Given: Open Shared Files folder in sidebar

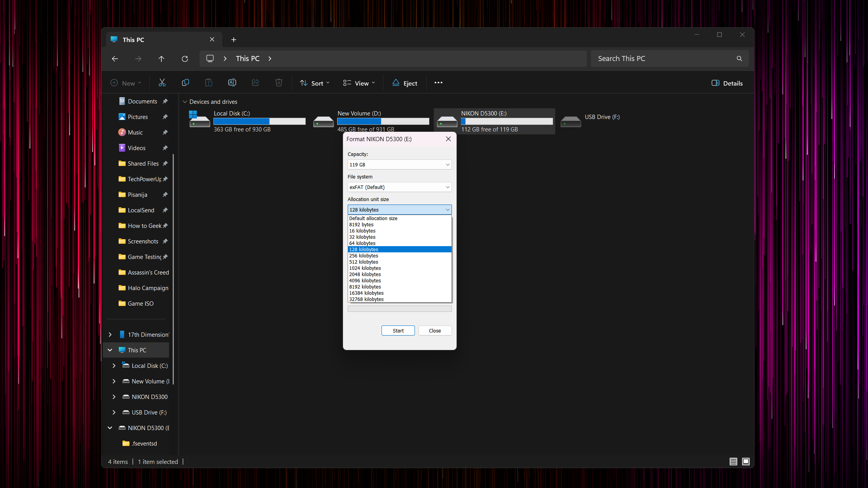Looking at the screenshot, I should pyautogui.click(x=143, y=164).
